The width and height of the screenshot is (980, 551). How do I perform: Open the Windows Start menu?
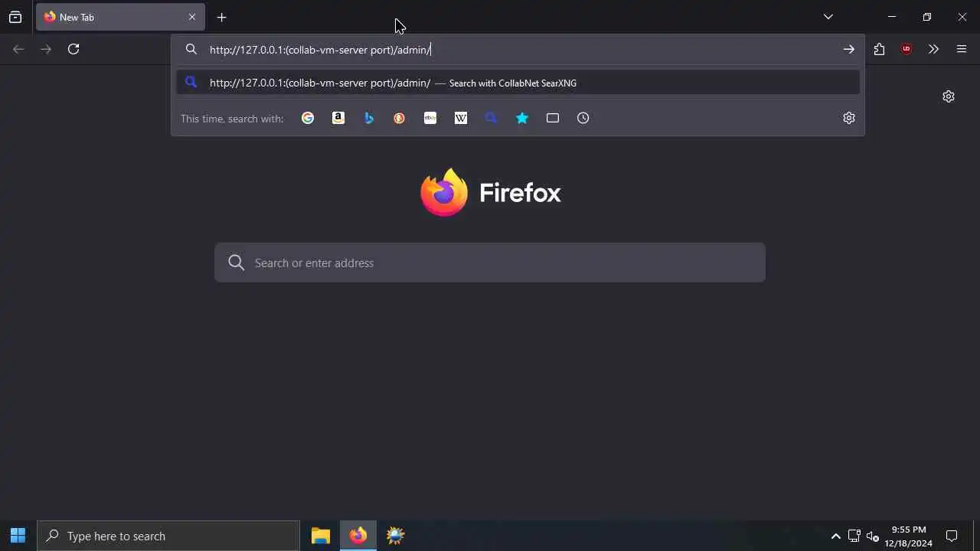[x=18, y=536]
